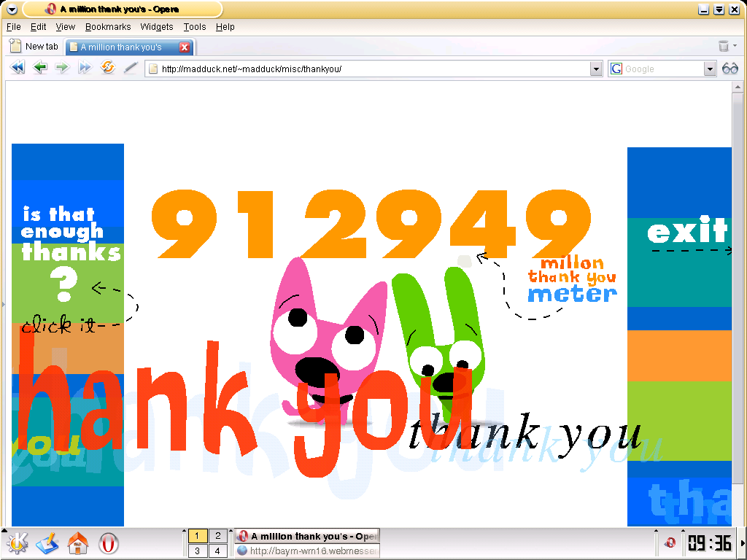
Task: Open the arrow beside the trash icon
Action: (x=735, y=46)
